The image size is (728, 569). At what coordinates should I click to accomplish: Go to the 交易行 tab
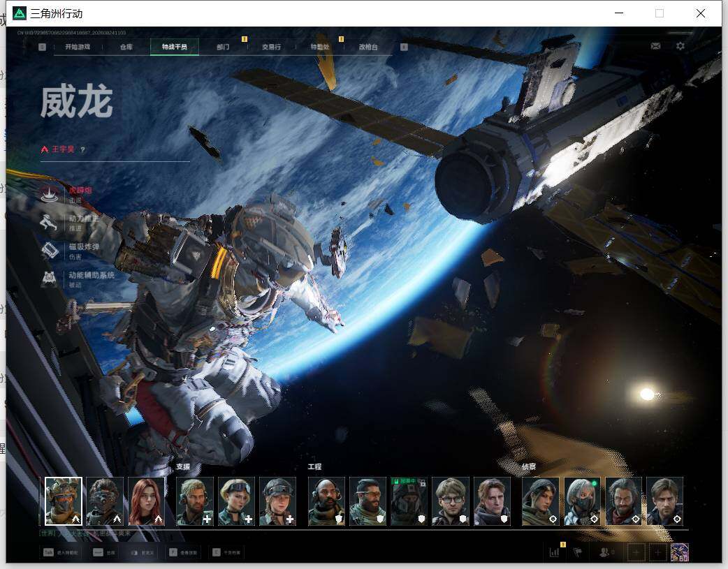pos(271,47)
